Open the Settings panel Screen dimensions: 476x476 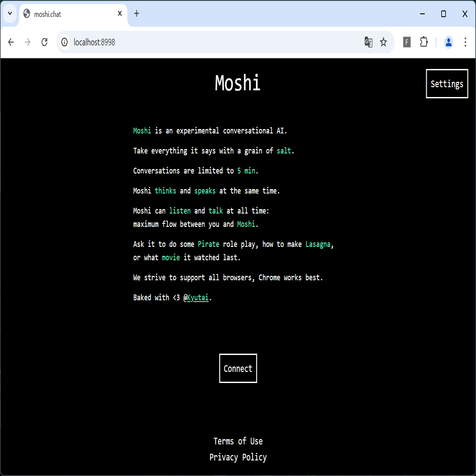(447, 84)
